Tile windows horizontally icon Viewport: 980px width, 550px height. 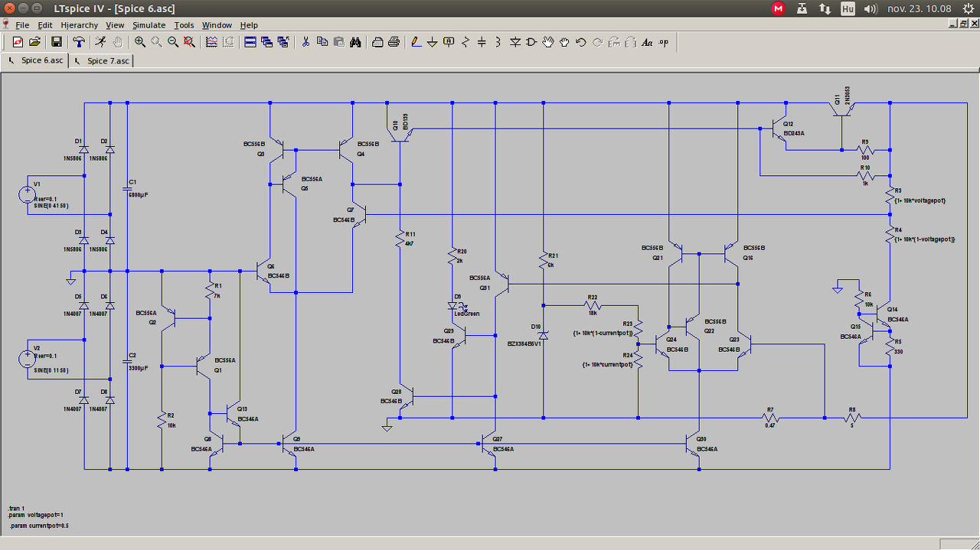tap(250, 42)
